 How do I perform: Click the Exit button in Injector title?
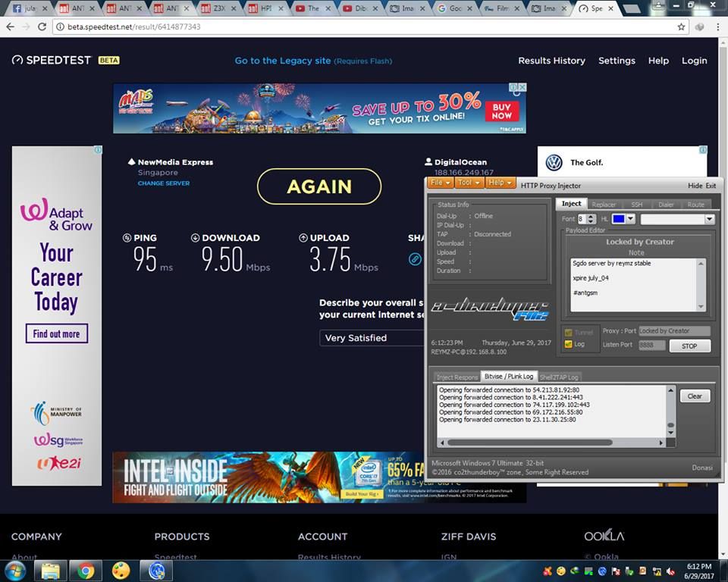[x=711, y=186]
